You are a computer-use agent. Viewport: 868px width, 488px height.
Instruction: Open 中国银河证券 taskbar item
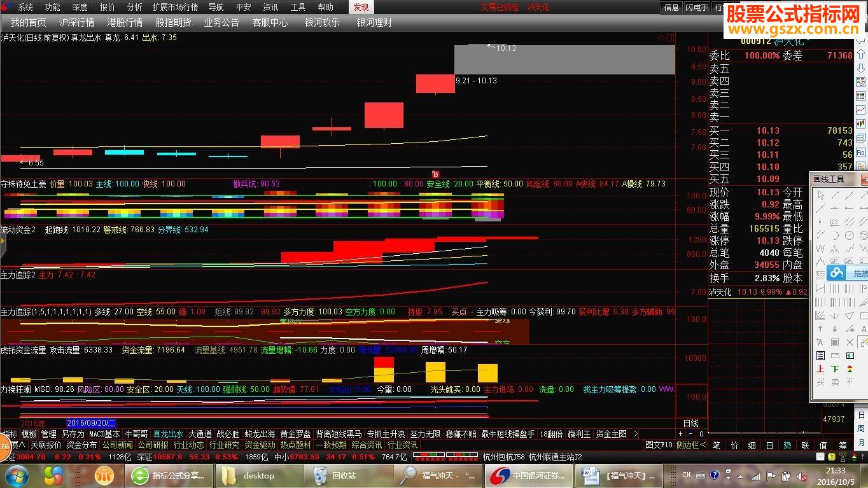pos(528,475)
